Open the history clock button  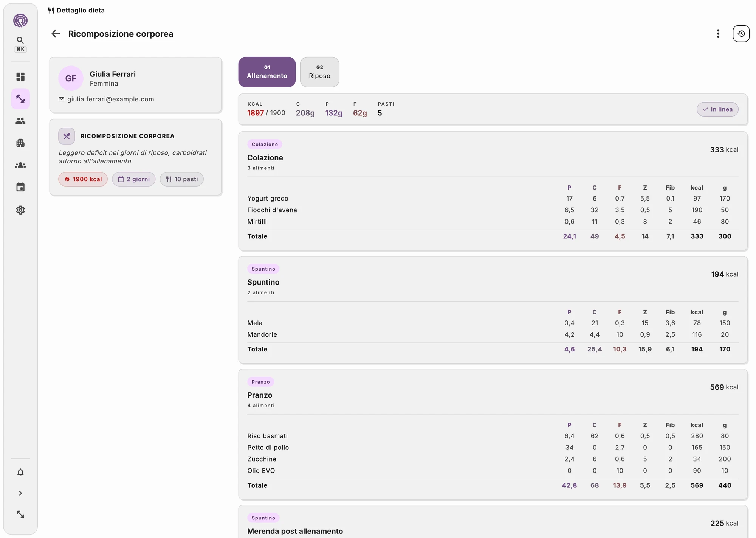pos(741,34)
